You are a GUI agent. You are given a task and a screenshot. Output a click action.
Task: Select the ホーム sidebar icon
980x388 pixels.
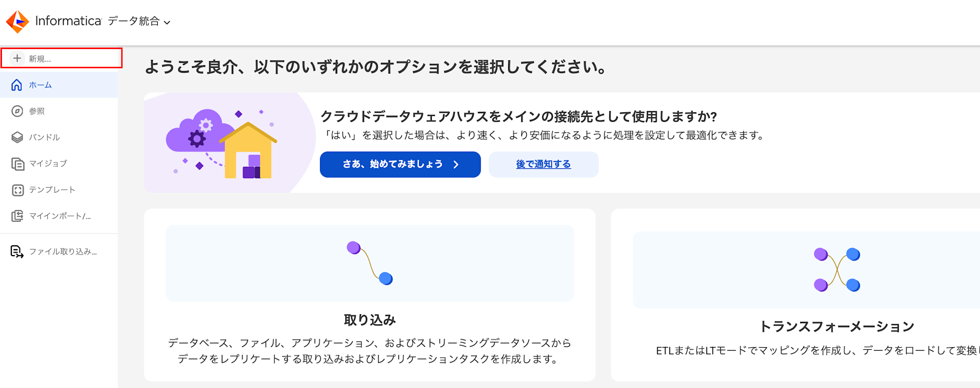[x=17, y=84]
